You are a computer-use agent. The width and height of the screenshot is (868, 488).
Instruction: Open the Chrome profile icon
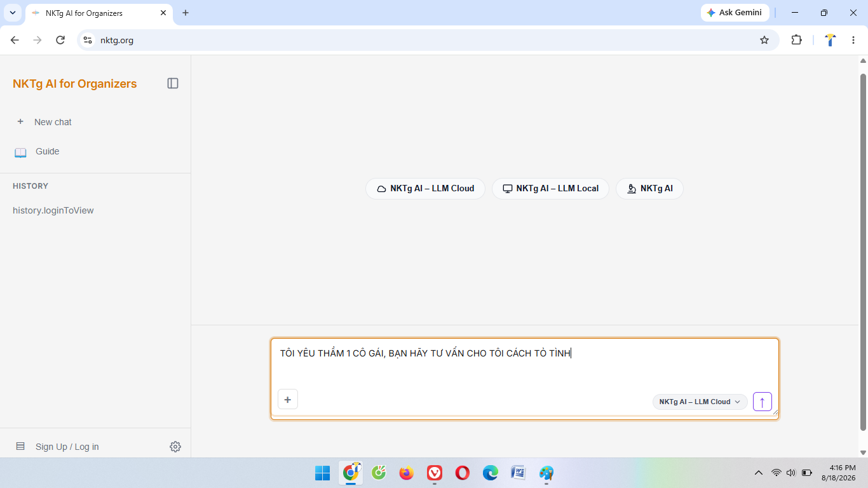pyautogui.click(x=830, y=40)
